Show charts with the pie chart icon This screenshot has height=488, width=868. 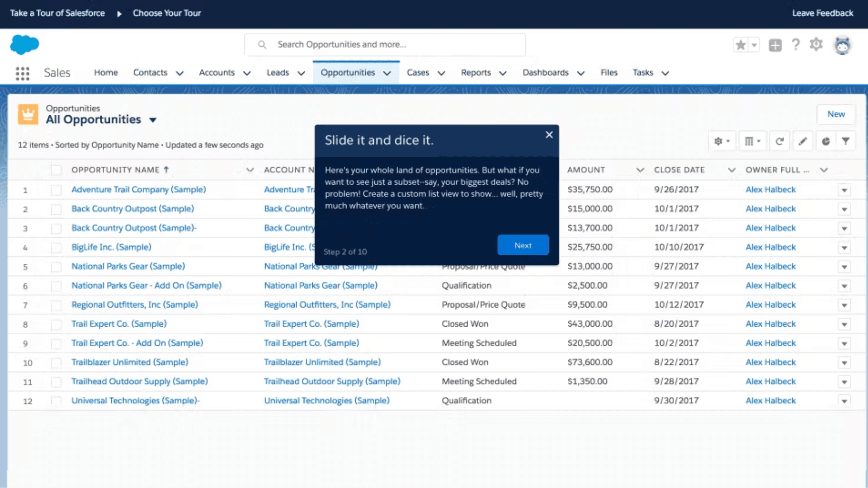click(x=826, y=141)
